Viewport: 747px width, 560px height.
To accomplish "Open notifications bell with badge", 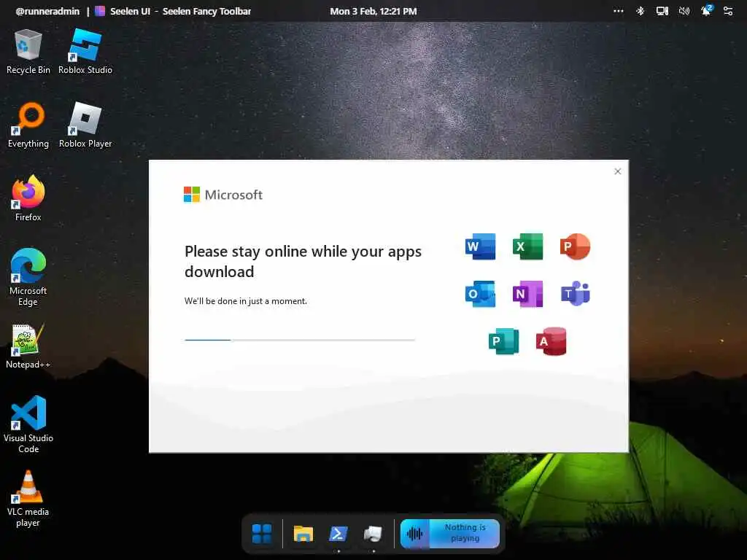I will [706, 10].
